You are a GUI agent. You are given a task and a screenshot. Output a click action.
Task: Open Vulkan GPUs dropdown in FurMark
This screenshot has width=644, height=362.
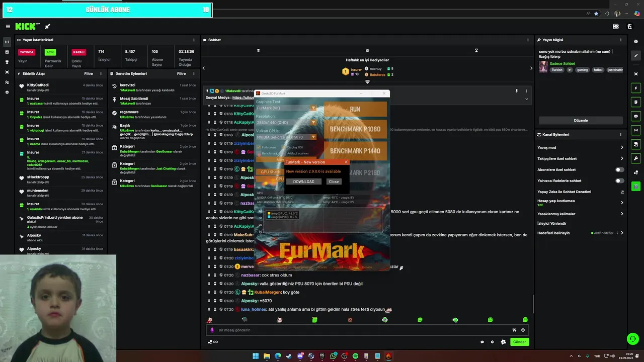(286, 137)
